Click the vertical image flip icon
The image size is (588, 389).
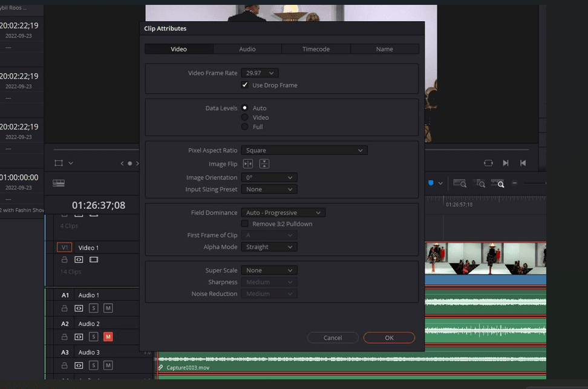264,164
